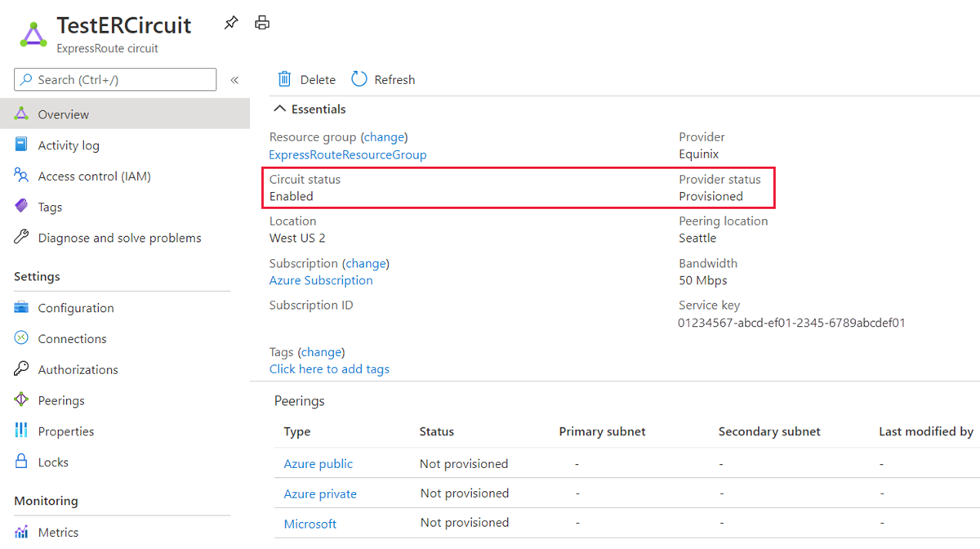This screenshot has height=549, width=980.
Task: Select the Overview menu item
Action: coord(61,114)
